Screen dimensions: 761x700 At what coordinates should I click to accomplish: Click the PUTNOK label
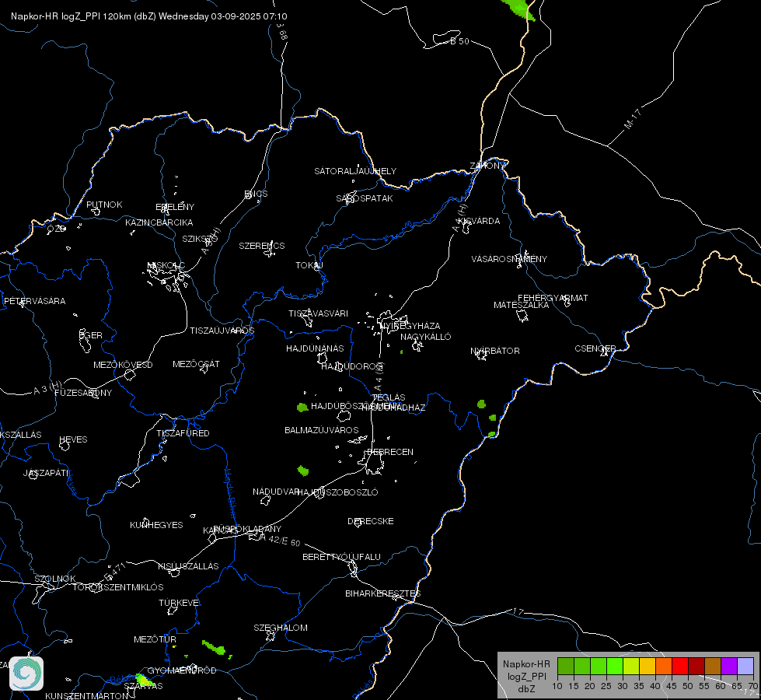104,205
